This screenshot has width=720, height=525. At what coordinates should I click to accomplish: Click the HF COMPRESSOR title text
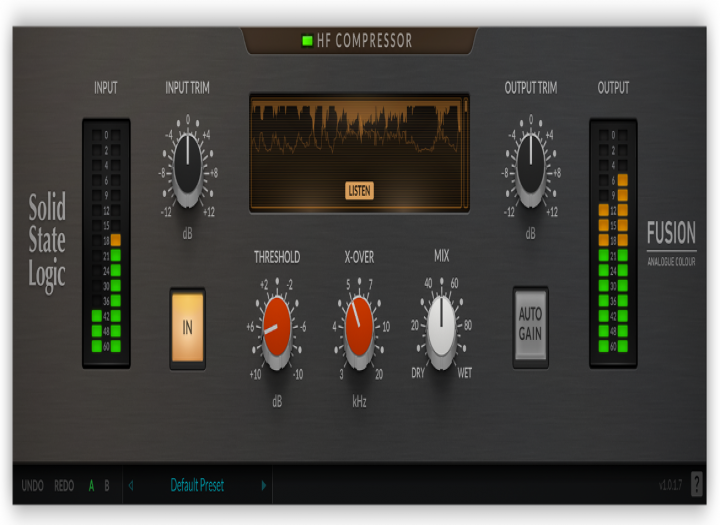coord(365,40)
